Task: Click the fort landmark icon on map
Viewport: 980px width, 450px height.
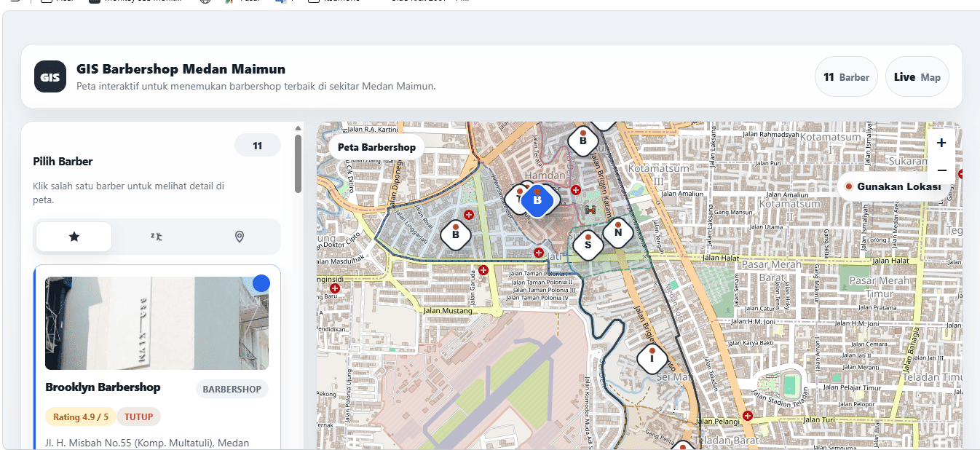Action: click(x=590, y=210)
